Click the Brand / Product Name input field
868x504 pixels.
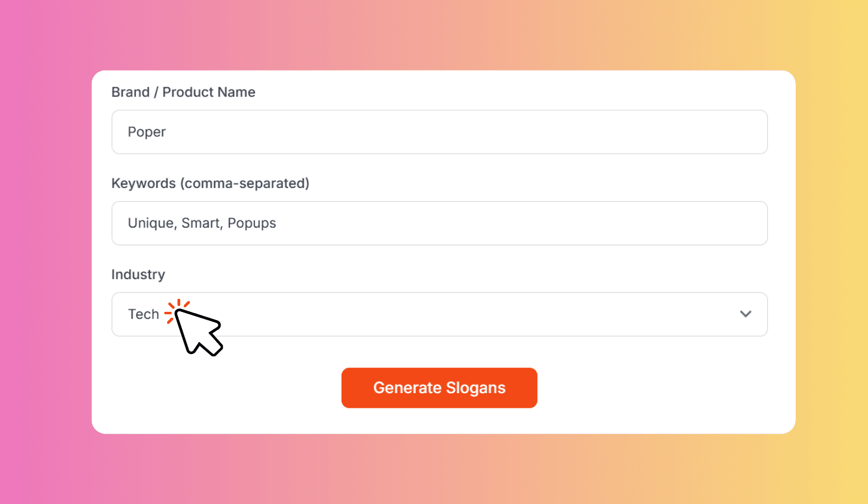click(439, 132)
